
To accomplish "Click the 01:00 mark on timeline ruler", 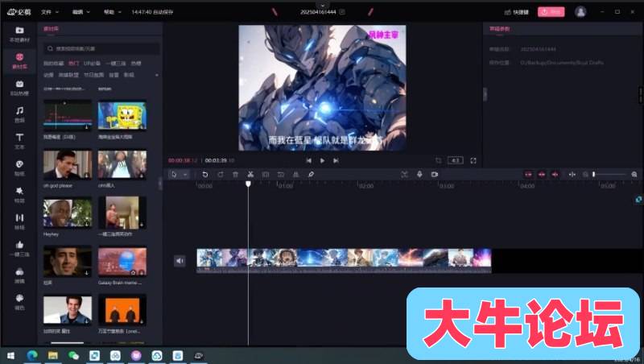I will click(x=285, y=186).
